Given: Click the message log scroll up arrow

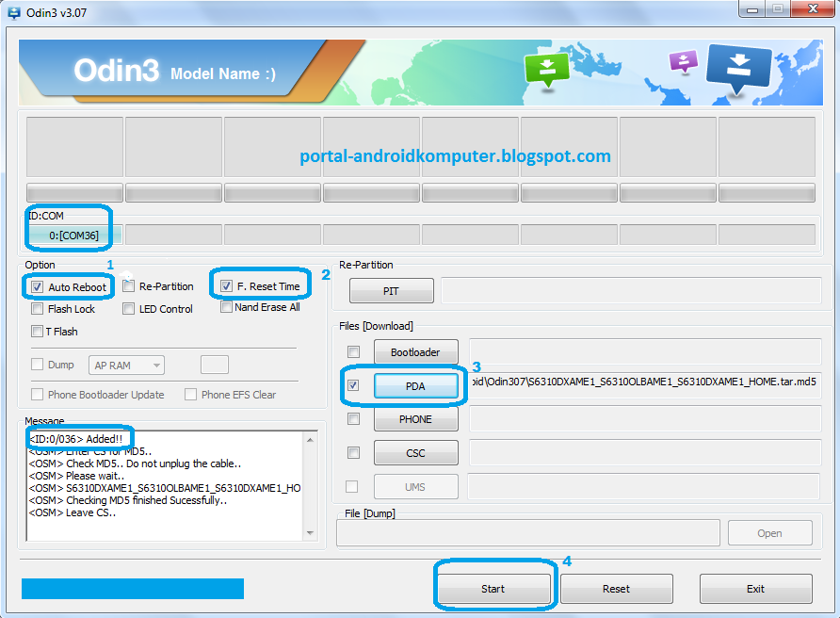Looking at the screenshot, I should (x=310, y=440).
